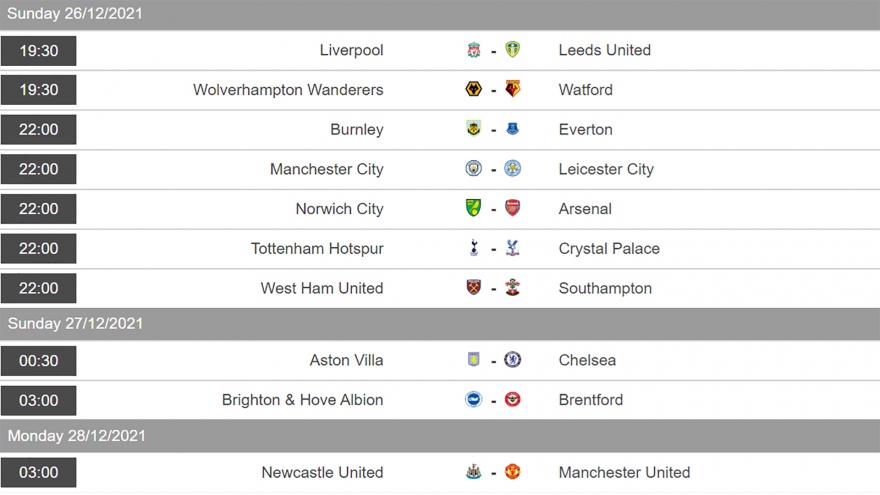This screenshot has width=880, height=495.
Task: Select the Burnley club badge
Action: point(474,129)
